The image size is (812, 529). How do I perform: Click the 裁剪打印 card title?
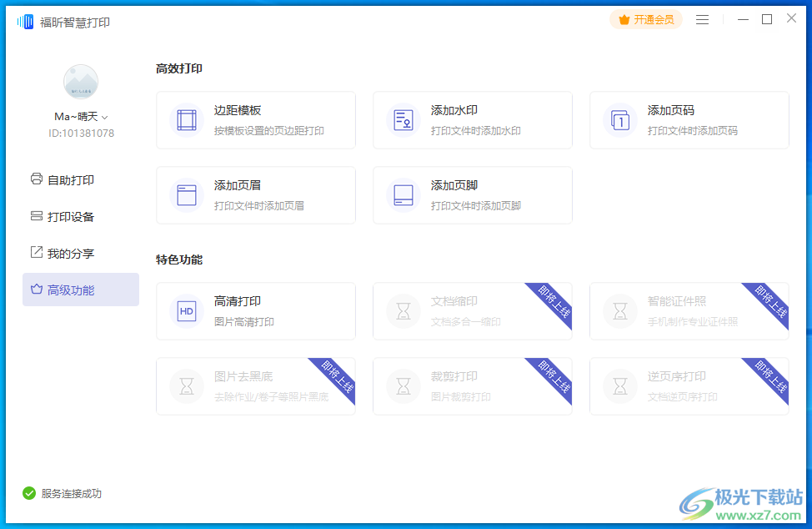pos(454,376)
